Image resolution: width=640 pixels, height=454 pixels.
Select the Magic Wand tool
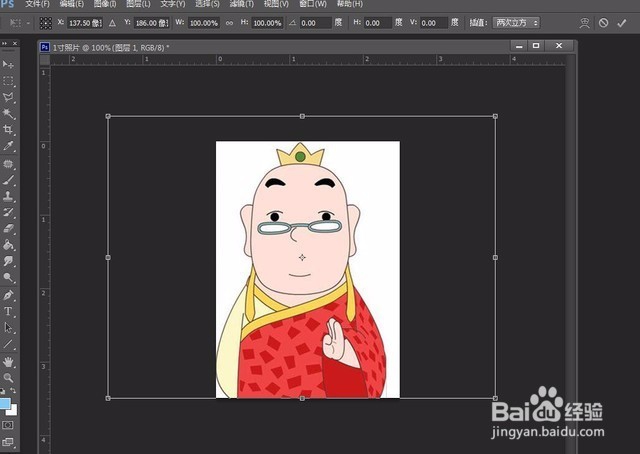[8, 113]
